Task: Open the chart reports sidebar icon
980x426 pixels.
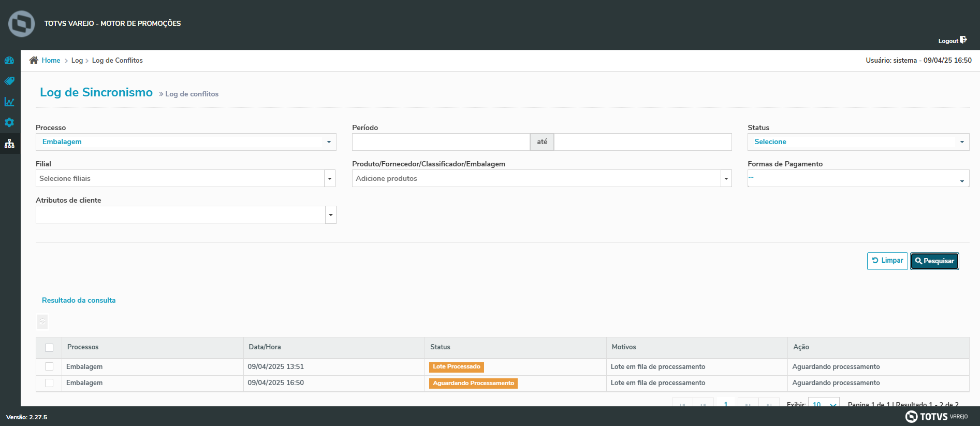Action: coord(9,102)
